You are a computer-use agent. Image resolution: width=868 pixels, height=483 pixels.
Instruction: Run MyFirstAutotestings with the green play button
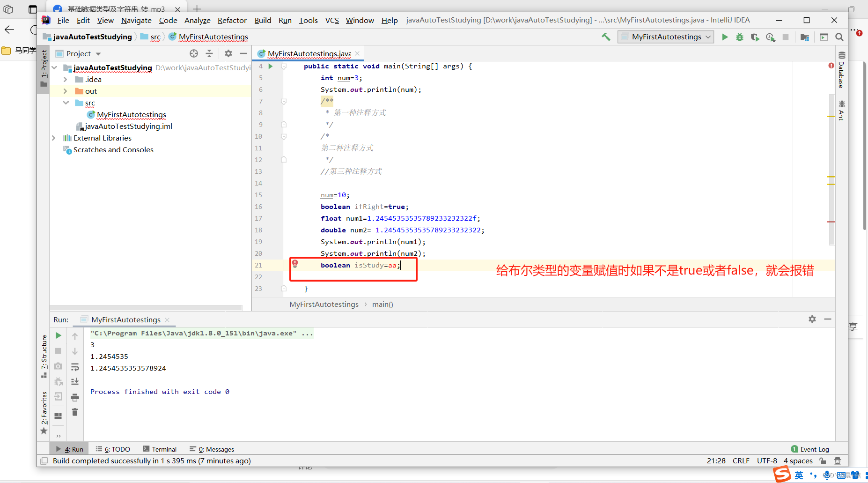[x=725, y=37]
